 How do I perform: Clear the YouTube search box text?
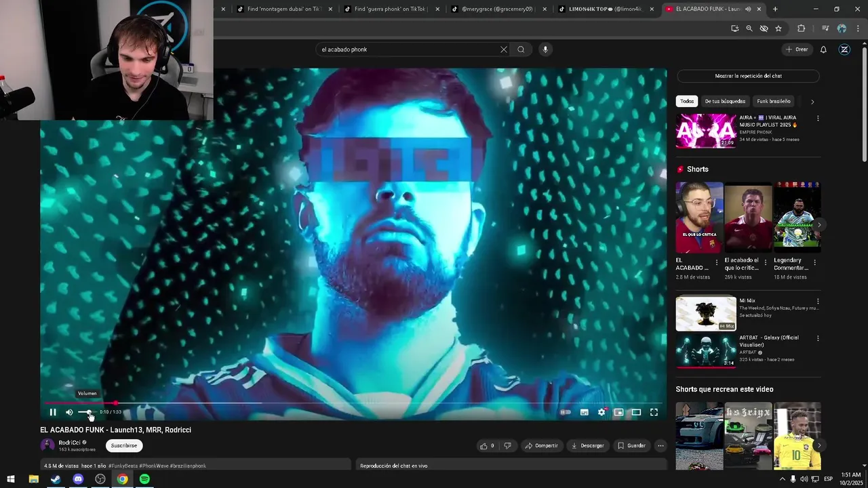pyautogui.click(x=504, y=49)
